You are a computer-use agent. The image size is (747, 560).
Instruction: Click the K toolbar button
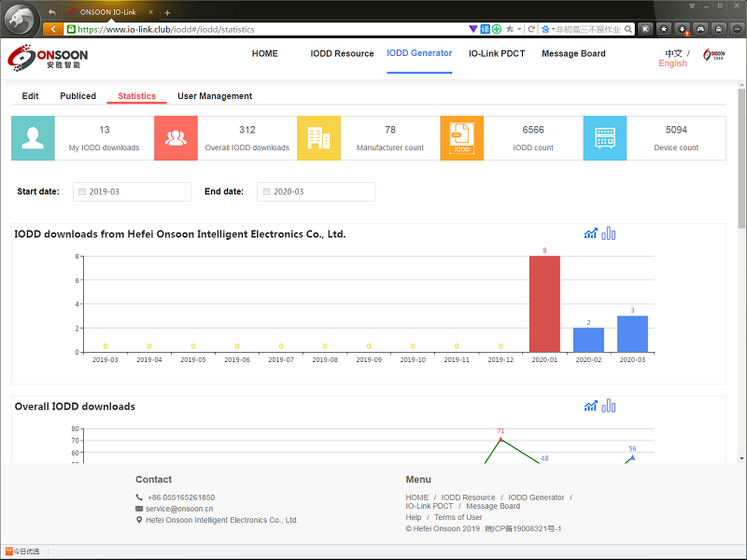(x=645, y=29)
